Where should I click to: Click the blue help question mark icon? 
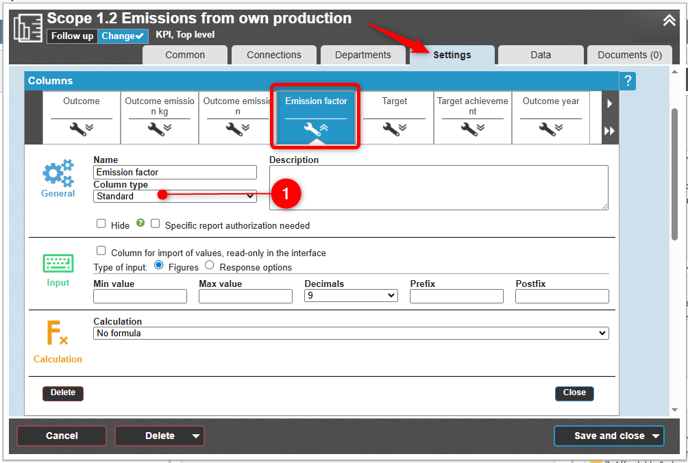pyautogui.click(x=628, y=81)
